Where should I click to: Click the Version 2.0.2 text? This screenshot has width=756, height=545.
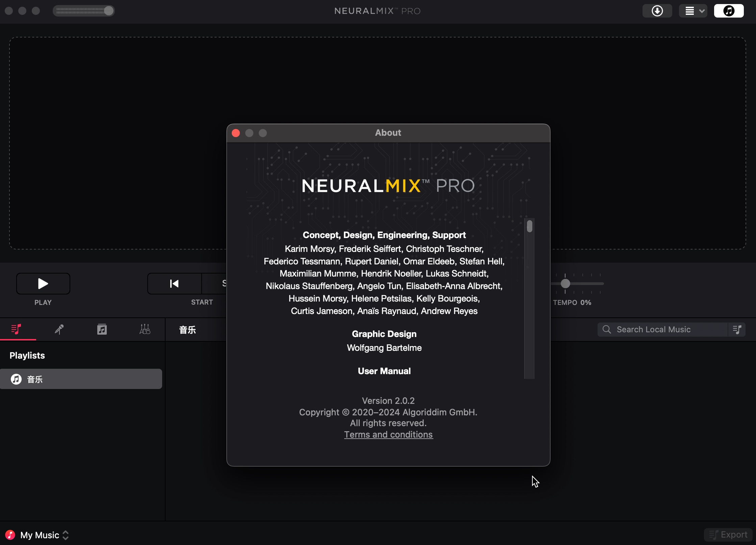[388, 401]
